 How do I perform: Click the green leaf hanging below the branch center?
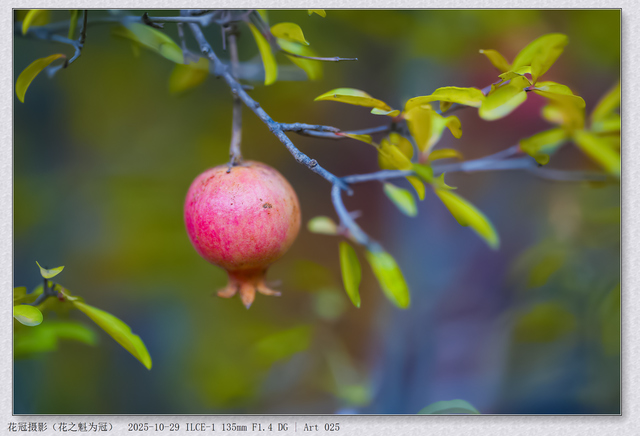click(x=388, y=276)
